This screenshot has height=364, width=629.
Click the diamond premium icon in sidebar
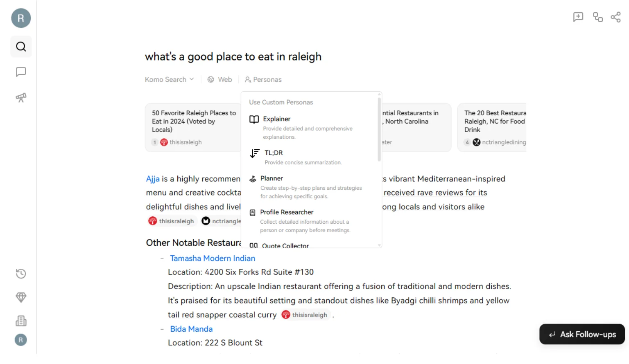(x=20, y=297)
